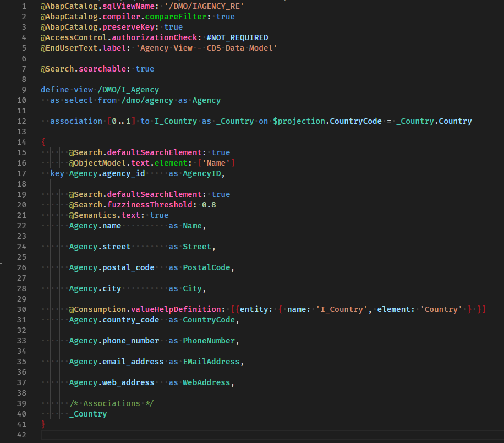Click the /* Associations */ comment
This screenshot has height=443, width=504.
click(112, 403)
